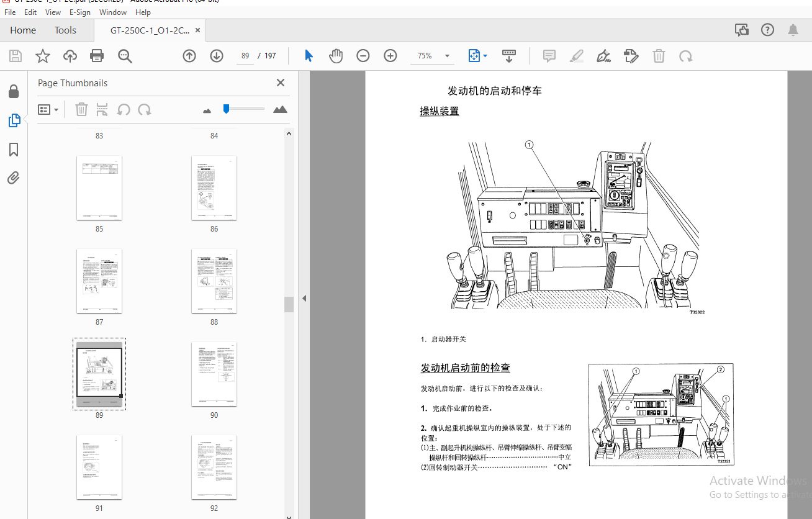Select page 85 thumbnail
This screenshot has height=519, width=812.
click(x=99, y=188)
